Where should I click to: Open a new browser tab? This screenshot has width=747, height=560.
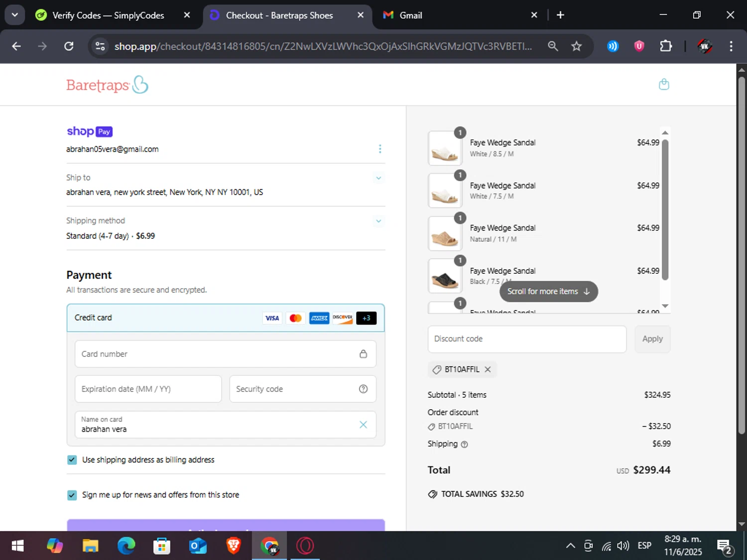[560, 15]
